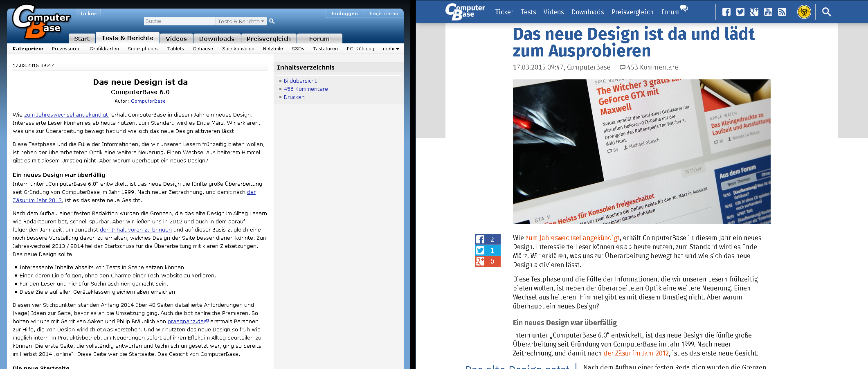Viewport: 868px width, 369px height.
Task: Click the Ticker tab in old header
Action: 88,13
